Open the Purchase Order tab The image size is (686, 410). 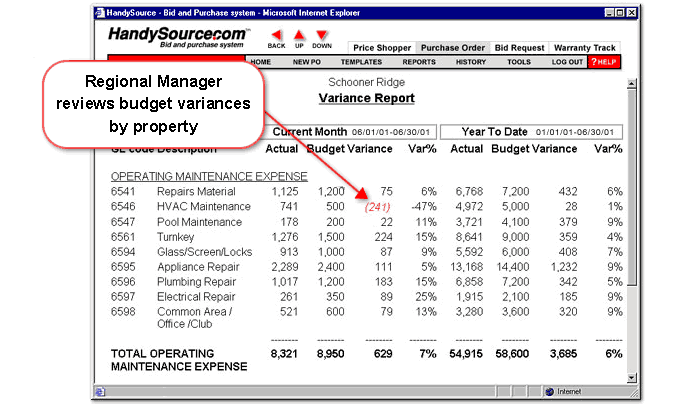tap(452, 48)
